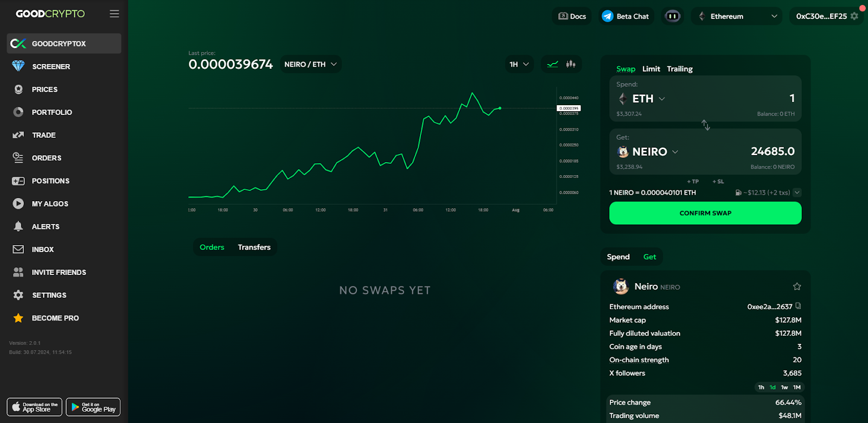Expand the Ethereum network dropdown
The image size is (868, 423).
click(x=737, y=16)
